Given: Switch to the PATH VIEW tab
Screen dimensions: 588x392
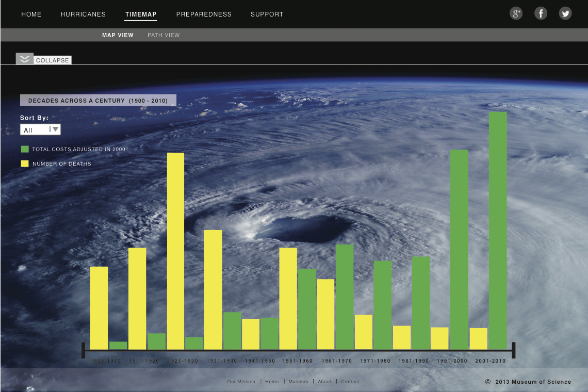Looking at the screenshot, I should [x=164, y=35].
